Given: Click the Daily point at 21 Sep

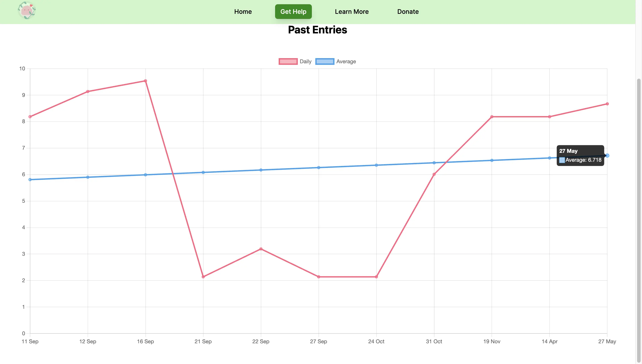Looking at the screenshot, I should (x=203, y=277).
